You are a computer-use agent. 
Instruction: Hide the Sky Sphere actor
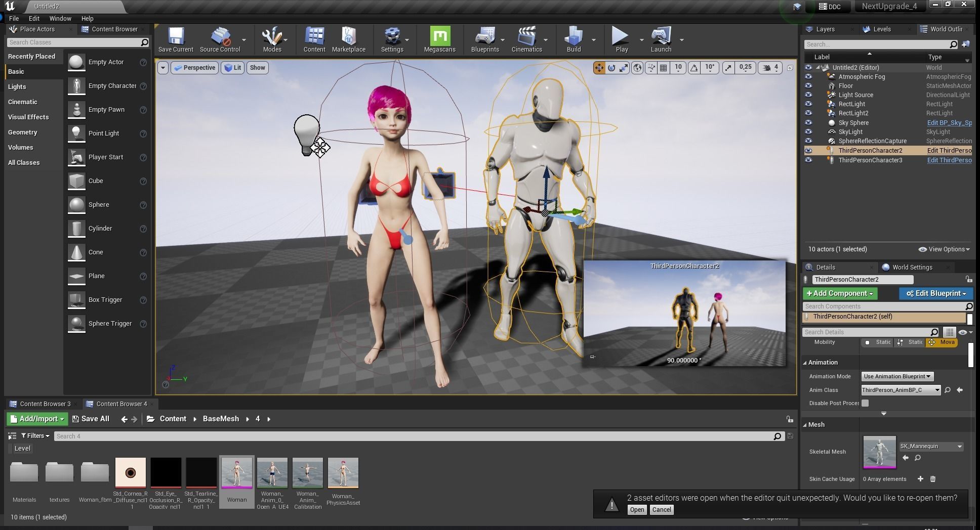point(808,123)
